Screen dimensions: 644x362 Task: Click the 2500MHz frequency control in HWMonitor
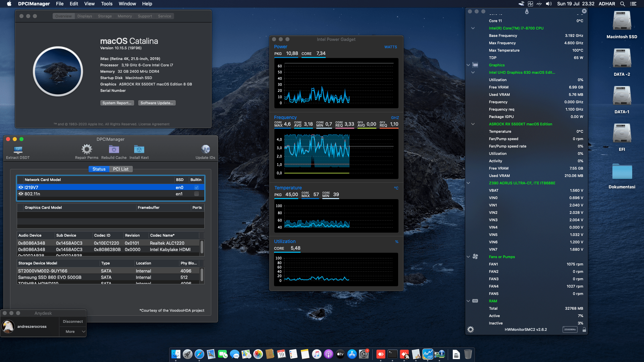point(570,329)
